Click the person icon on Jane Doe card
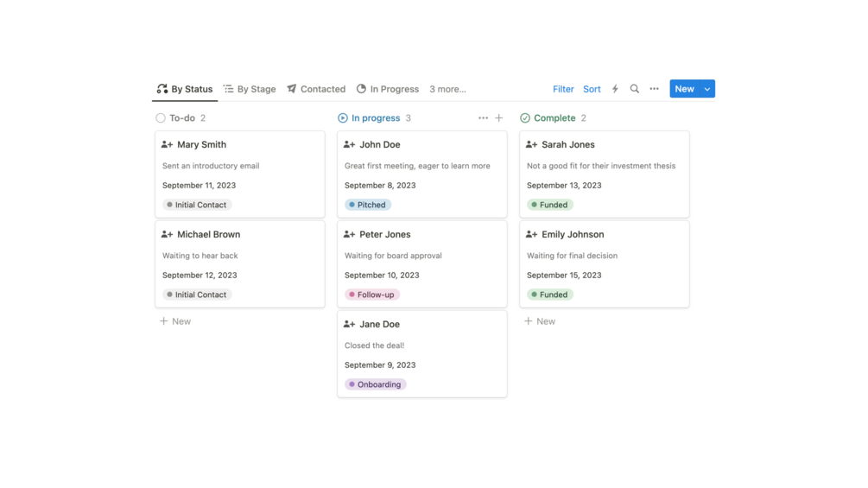Screen dimensions: 868x488 [349, 324]
